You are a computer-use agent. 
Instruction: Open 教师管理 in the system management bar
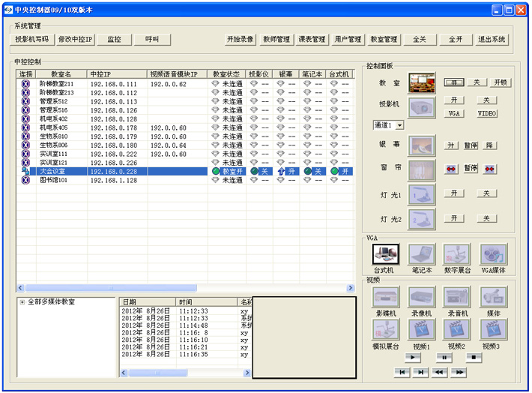click(277, 40)
